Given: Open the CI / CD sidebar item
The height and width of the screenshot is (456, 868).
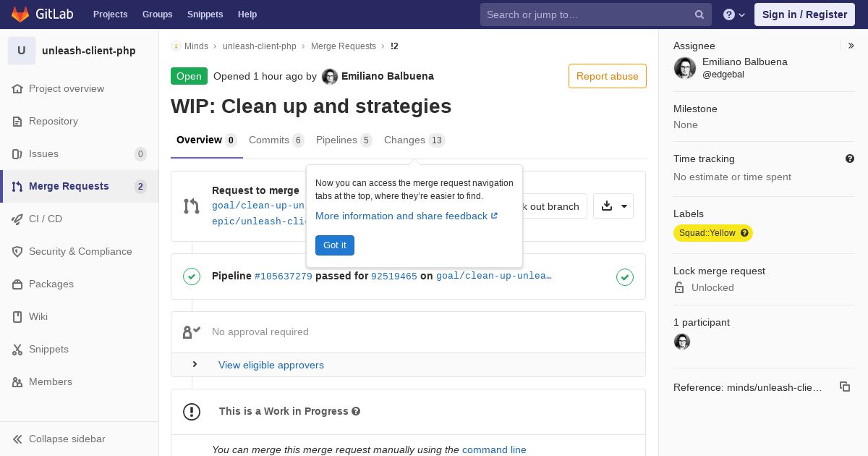Looking at the screenshot, I should tap(46, 219).
